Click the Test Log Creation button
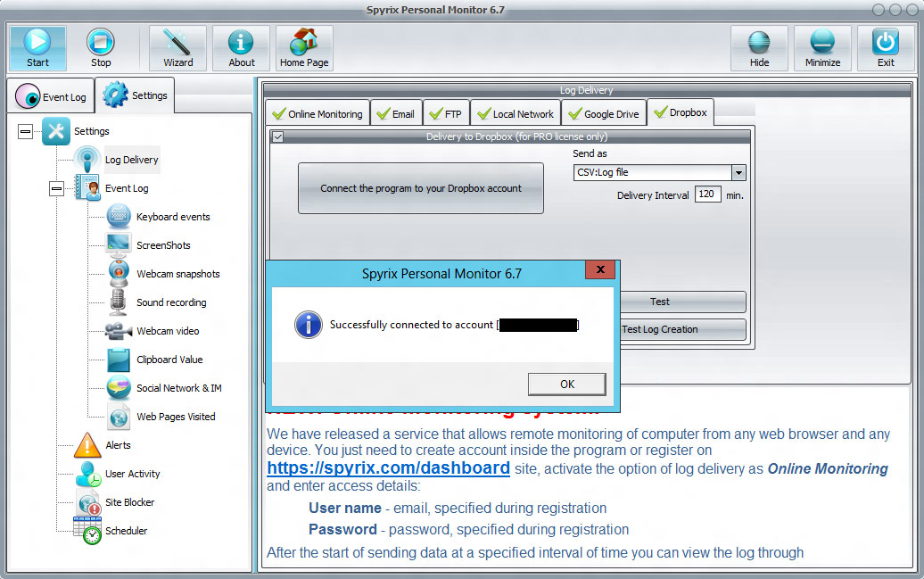The height and width of the screenshot is (579, 924). click(683, 329)
